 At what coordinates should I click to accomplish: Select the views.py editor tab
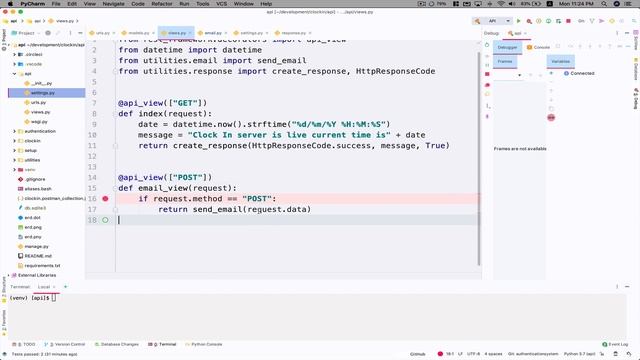[176, 33]
